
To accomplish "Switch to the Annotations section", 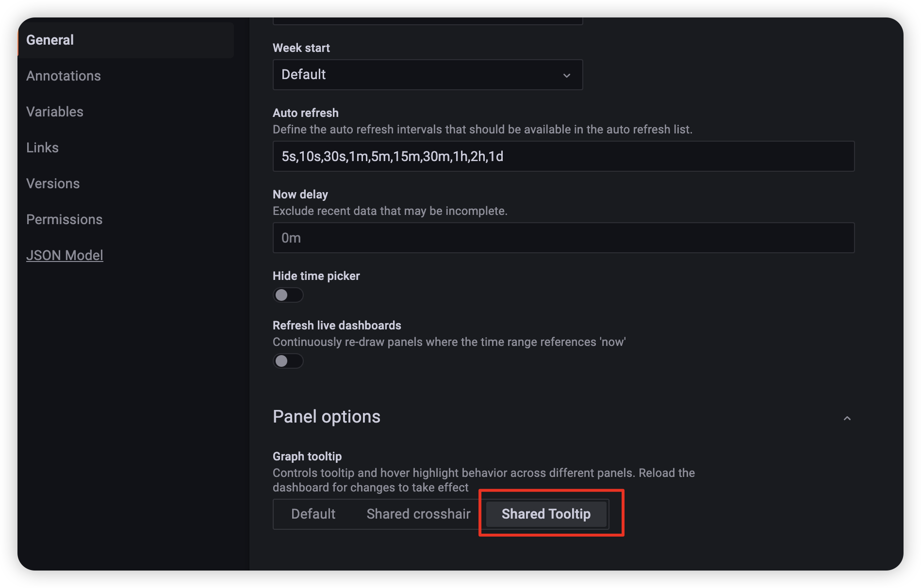I will tap(64, 76).
